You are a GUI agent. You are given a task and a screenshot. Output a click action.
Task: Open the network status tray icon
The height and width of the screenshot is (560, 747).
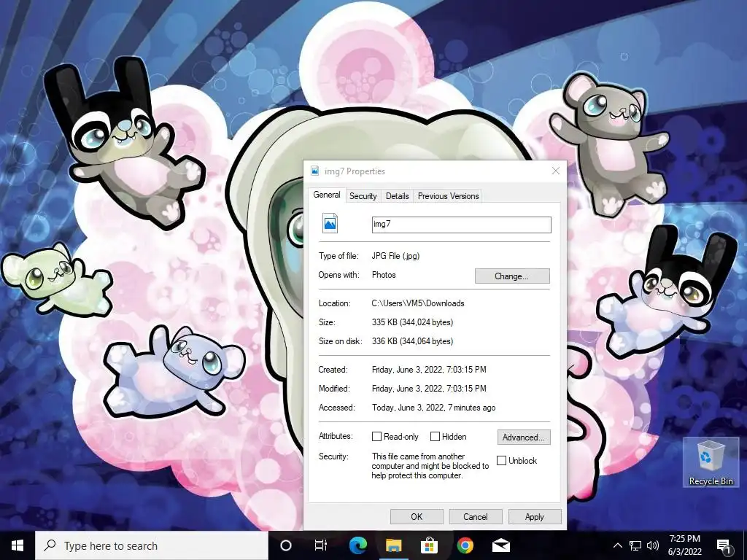click(x=635, y=545)
